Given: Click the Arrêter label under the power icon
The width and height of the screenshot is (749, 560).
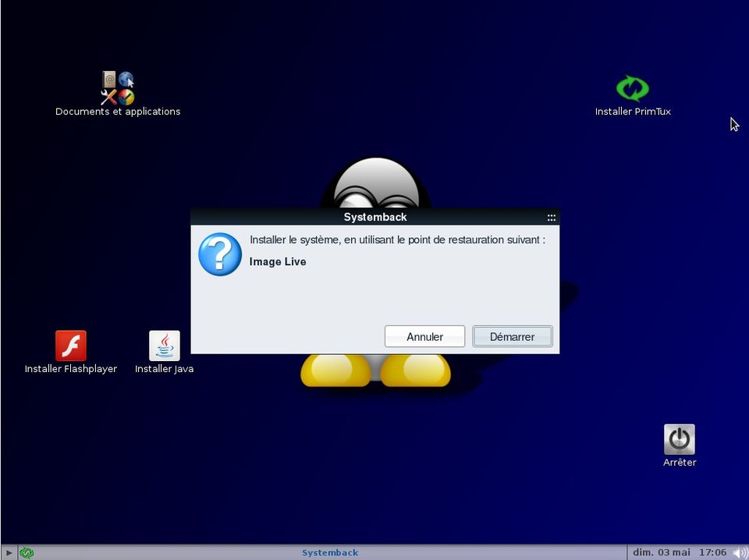Looking at the screenshot, I should click(679, 462).
